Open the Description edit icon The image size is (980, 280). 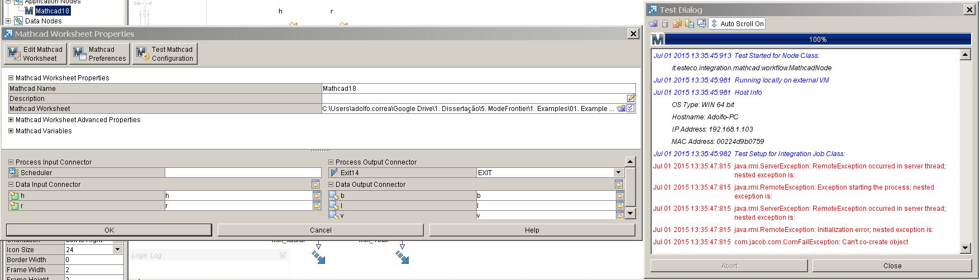point(631,99)
